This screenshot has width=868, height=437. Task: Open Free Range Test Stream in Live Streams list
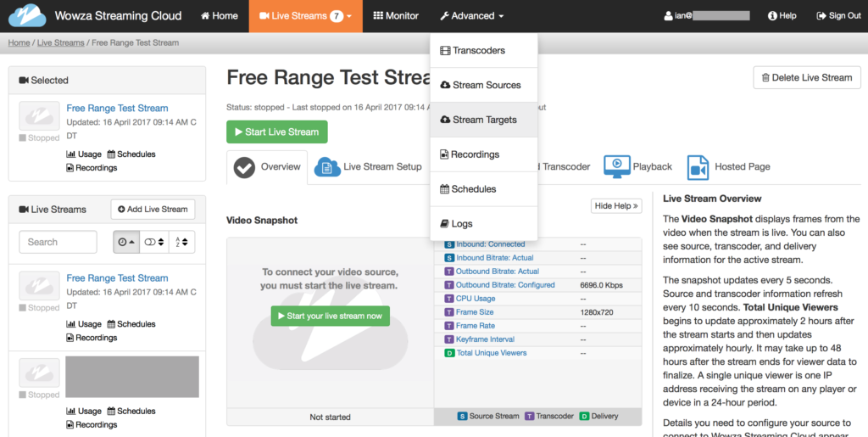[117, 278]
